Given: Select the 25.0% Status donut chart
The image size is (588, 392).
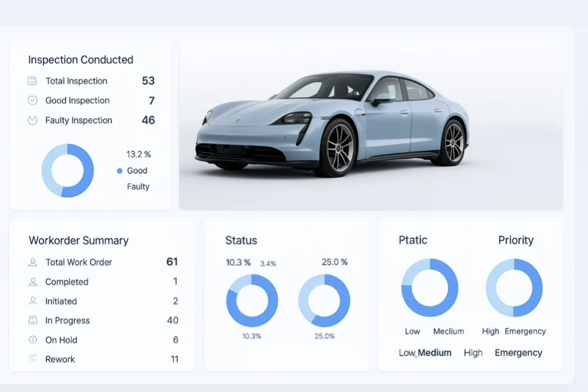Looking at the screenshot, I should click(x=324, y=300).
